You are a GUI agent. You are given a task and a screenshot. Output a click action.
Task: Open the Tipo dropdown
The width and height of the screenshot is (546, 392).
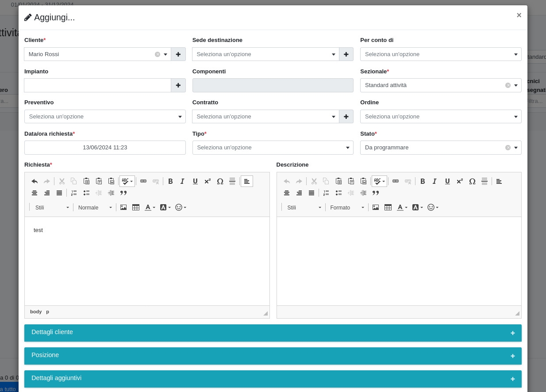(273, 148)
